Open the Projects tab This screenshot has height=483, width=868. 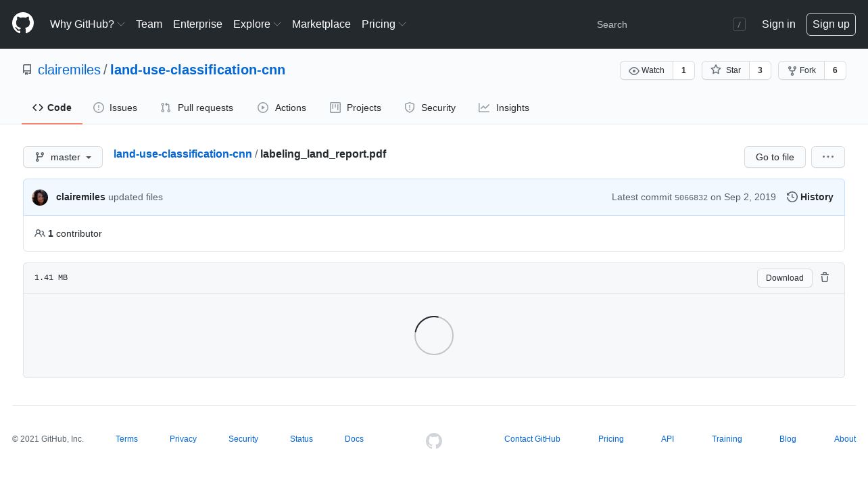[356, 108]
